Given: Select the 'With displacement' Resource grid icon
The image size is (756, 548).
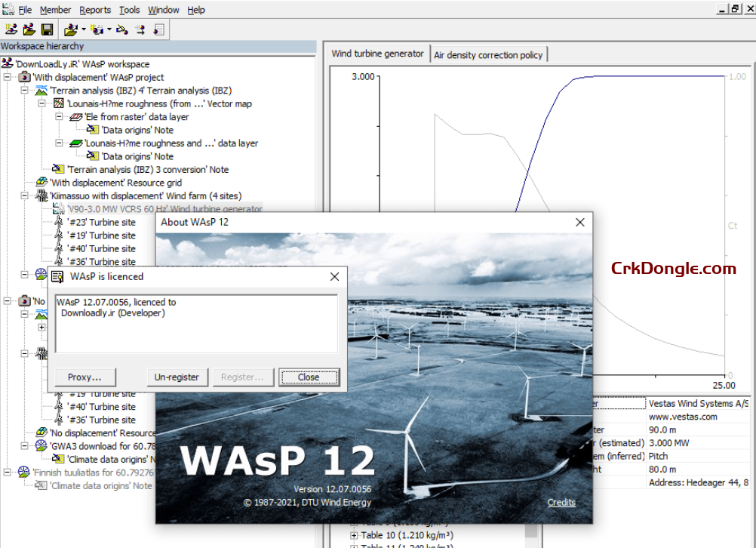Looking at the screenshot, I should [x=41, y=182].
